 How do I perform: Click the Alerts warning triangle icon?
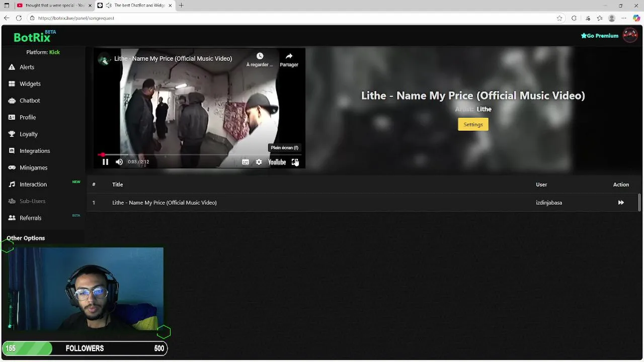12,67
